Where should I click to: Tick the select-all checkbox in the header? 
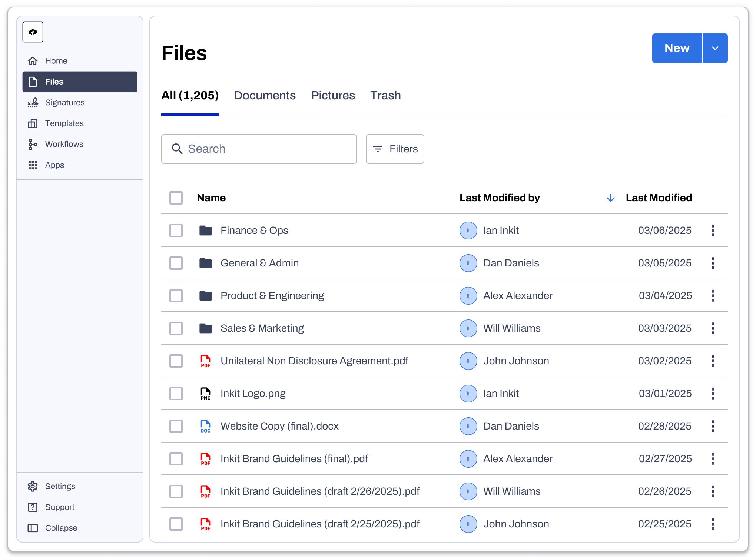(x=176, y=198)
